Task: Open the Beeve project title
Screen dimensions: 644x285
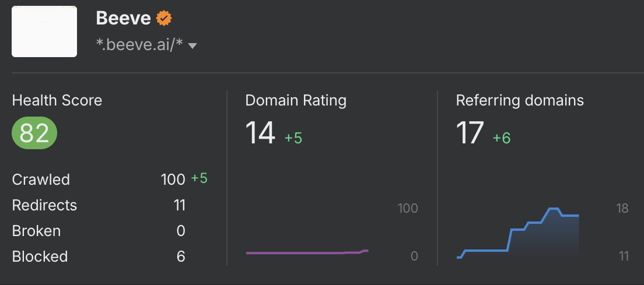Action: coord(123,19)
